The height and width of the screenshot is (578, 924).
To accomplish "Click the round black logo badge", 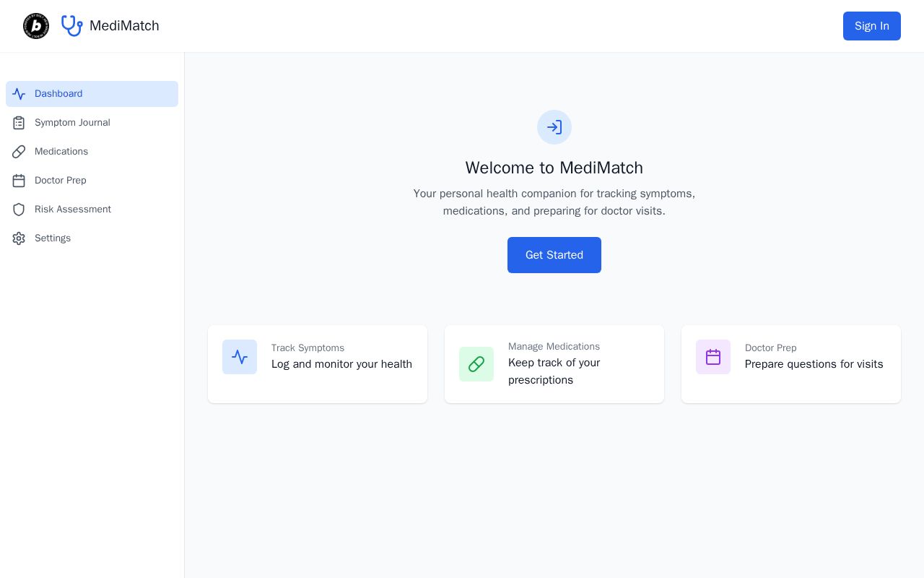I will 36,26.
